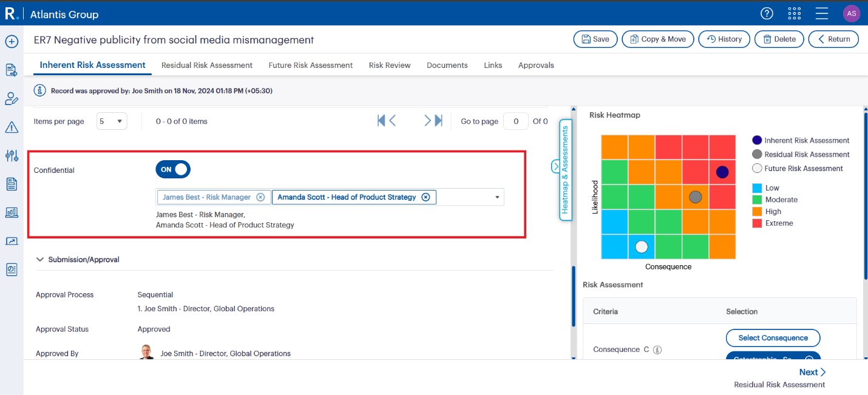Open the confidential users dropdown arrow
The image size is (868, 395).
(x=497, y=197)
